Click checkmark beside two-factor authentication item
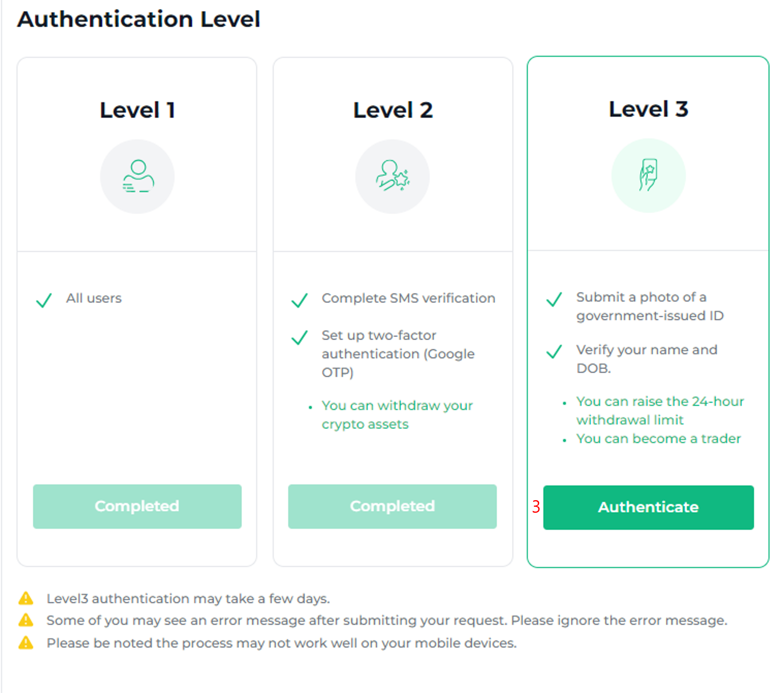The height and width of the screenshot is (693, 784). click(x=299, y=337)
